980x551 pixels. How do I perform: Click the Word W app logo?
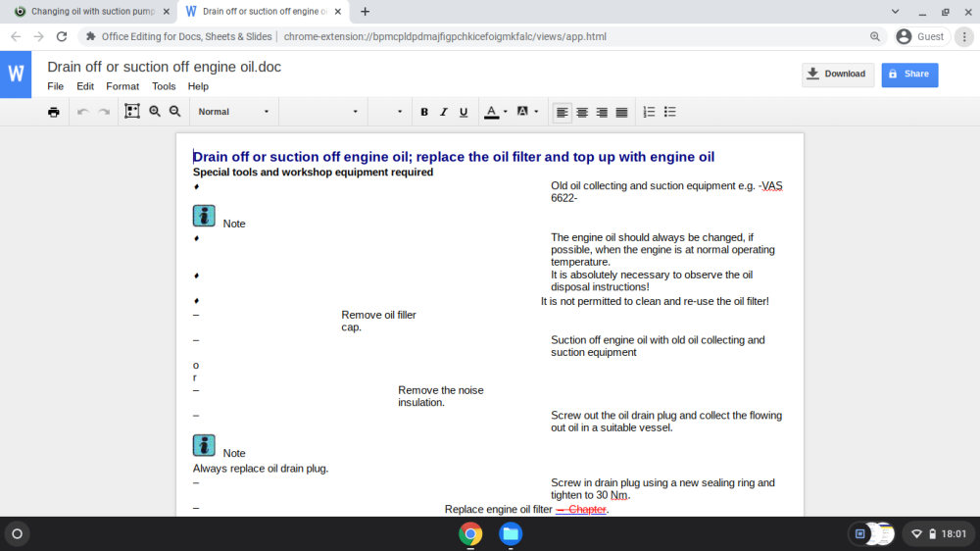[16, 75]
